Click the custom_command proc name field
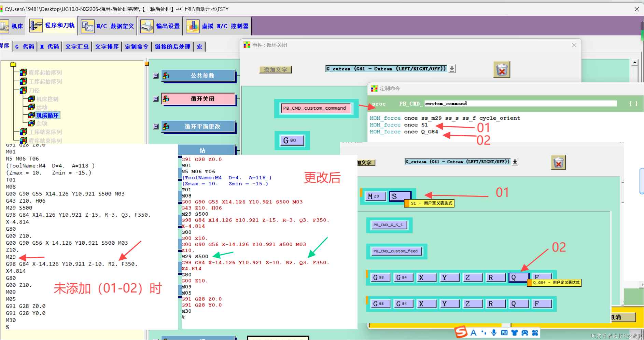Viewport: 644px width, 340px height. [x=520, y=104]
